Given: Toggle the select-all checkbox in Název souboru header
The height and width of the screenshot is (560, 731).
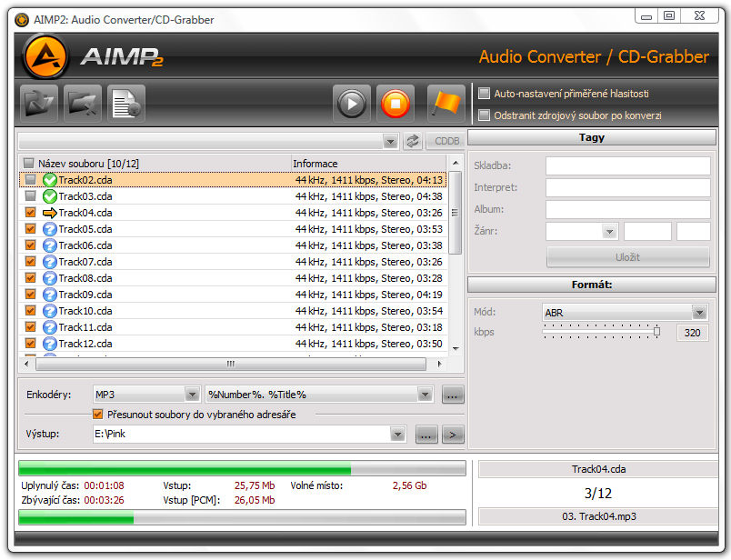Looking at the screenshot, I should point(29,164).
